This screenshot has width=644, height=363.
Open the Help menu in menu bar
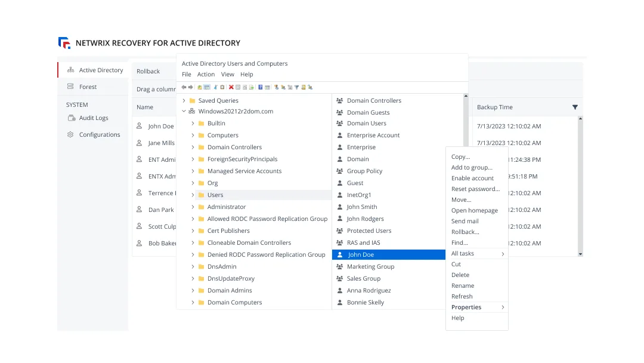pyautogui.click(x=246, y=75)
